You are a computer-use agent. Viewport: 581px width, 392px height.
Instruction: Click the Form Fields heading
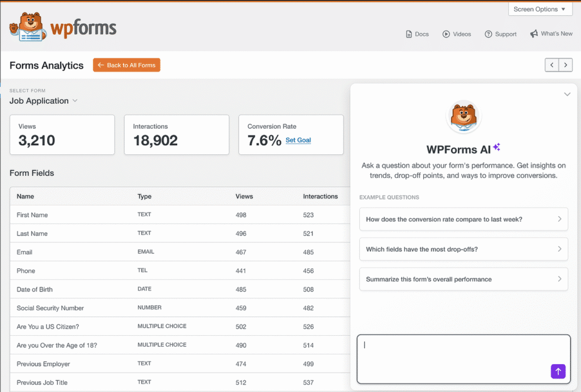[x=32, y=173]
